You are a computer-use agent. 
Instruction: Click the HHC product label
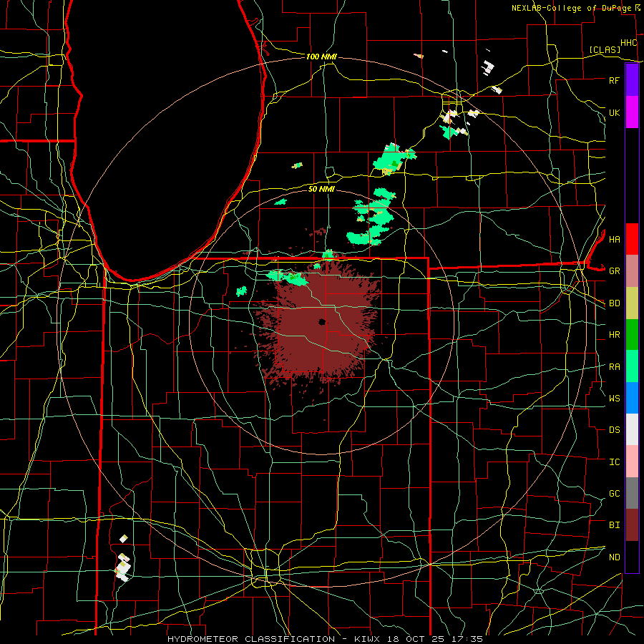click(628, 43)
